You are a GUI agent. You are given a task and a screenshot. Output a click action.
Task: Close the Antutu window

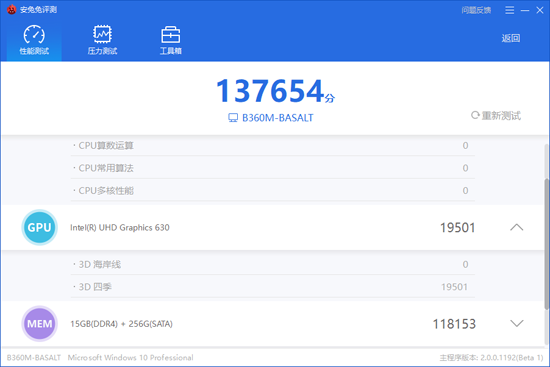(540, 10)
